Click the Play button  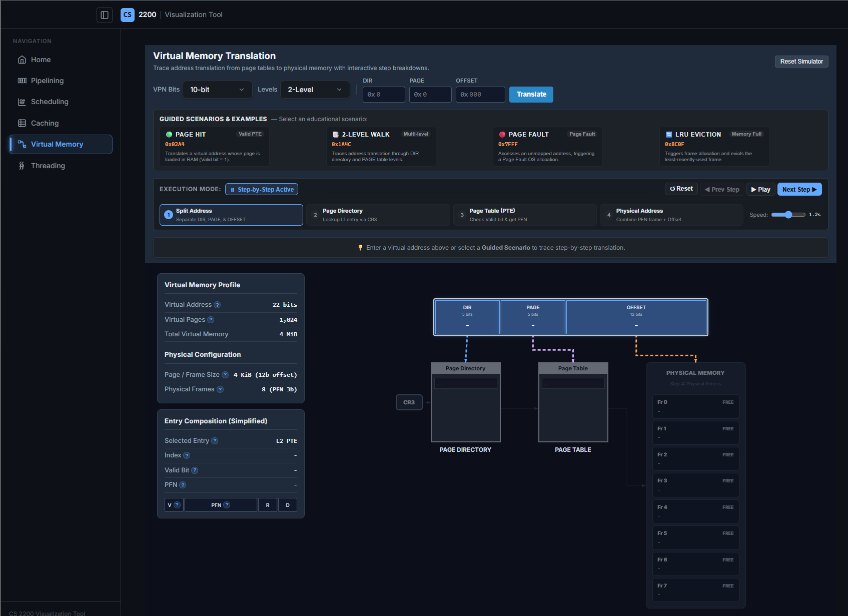[760, 190]
